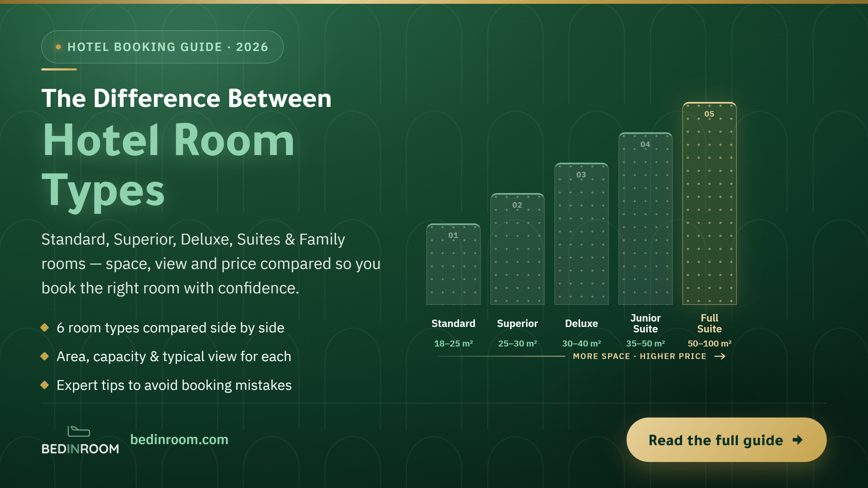Click the BEDINROOM wordmark
868x488 pixels.
click(x=80, y=449)
